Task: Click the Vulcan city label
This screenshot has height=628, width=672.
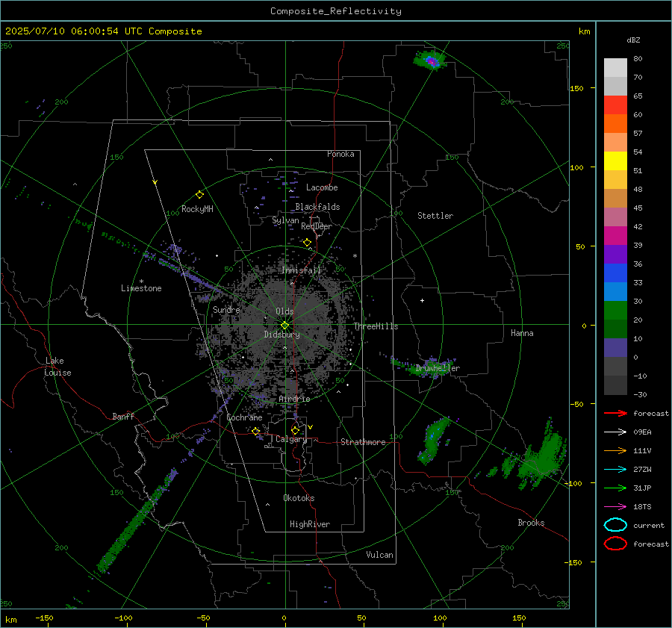Action: point(379,555)
